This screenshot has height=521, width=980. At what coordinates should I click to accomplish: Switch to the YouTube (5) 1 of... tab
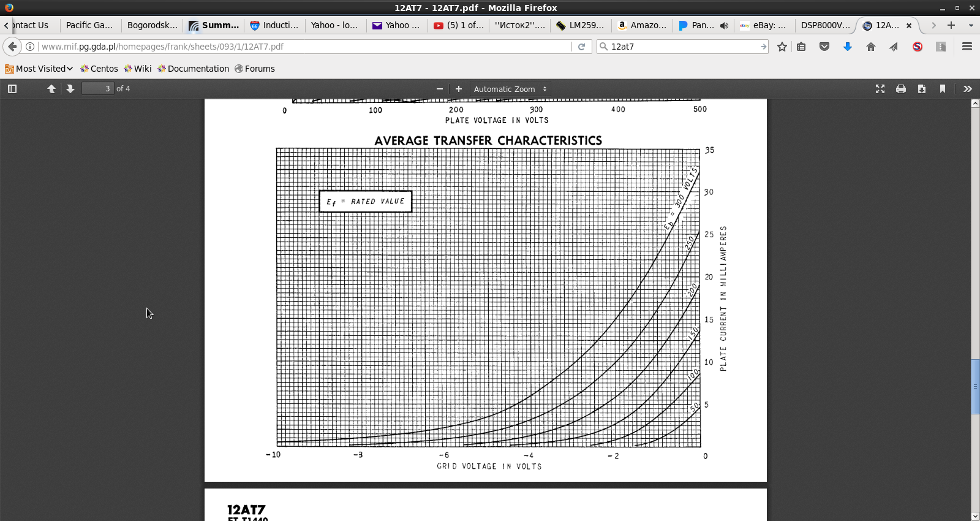tap(458, 25)
